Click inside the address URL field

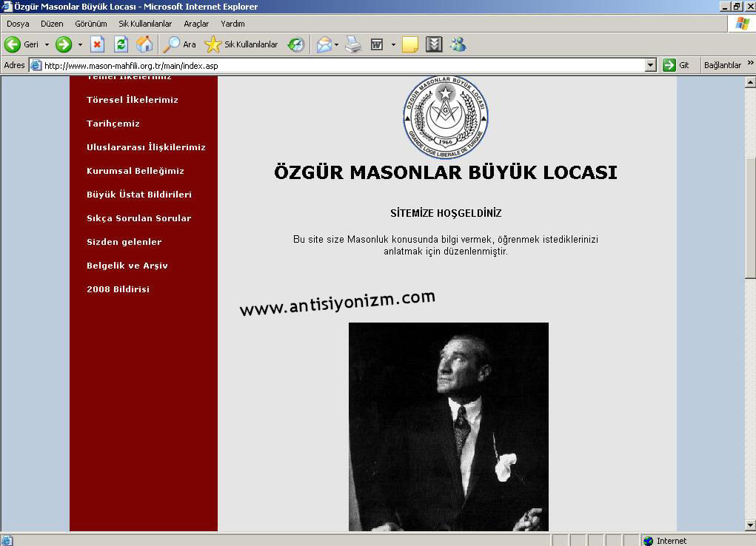coord(333,65)
